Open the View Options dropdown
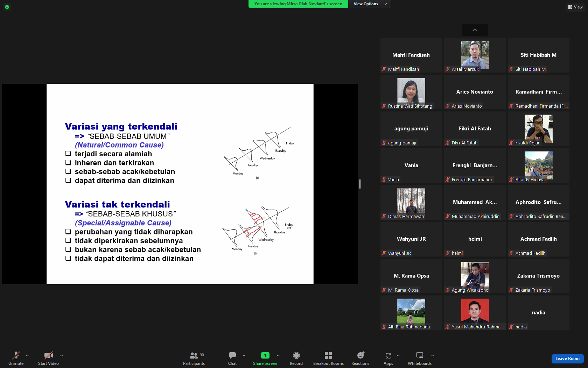This screenshot has width=588, height=368. tap(370, 4)
